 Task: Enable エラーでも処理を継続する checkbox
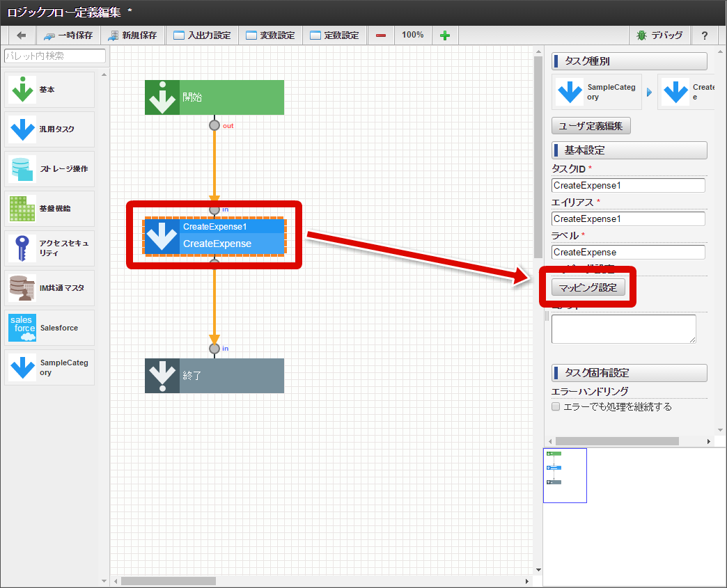(x=556, y=406)
